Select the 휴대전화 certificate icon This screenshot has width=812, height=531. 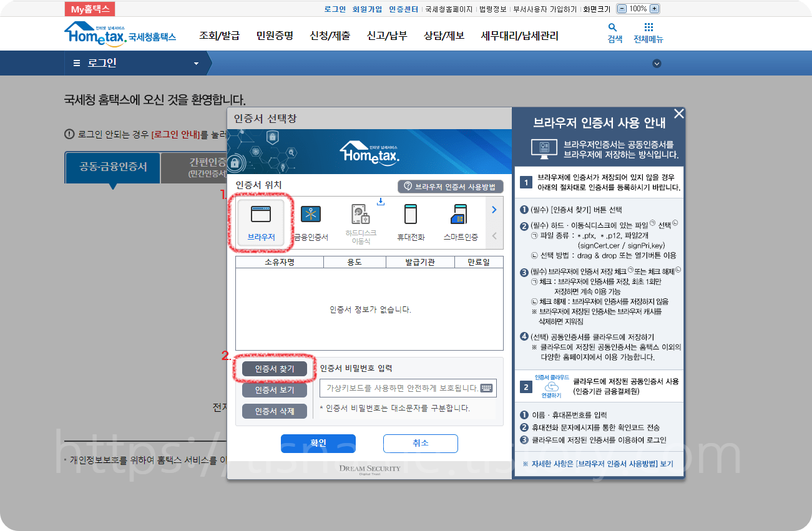pos(409,213)
